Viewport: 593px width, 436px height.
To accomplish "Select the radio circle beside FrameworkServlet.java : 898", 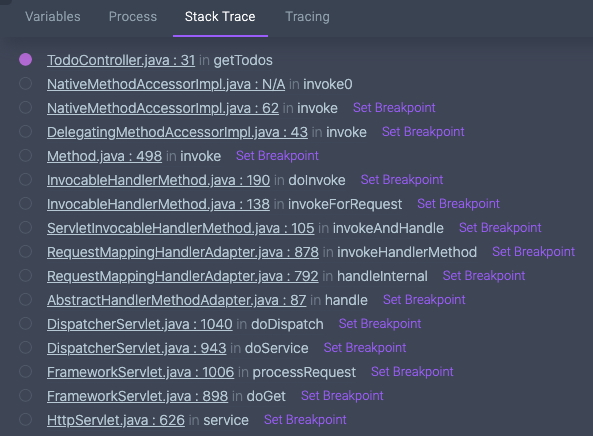I will pyautogui.click(x=25, y=396).
